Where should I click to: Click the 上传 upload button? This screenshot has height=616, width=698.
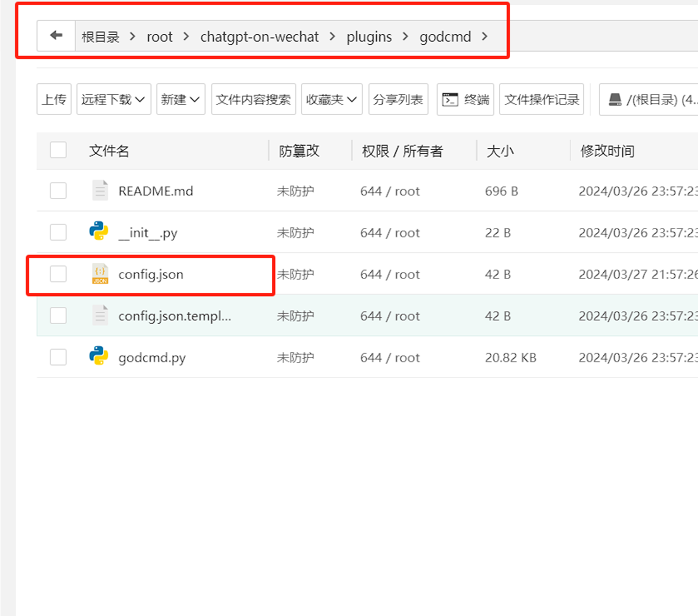click(54, 99)
